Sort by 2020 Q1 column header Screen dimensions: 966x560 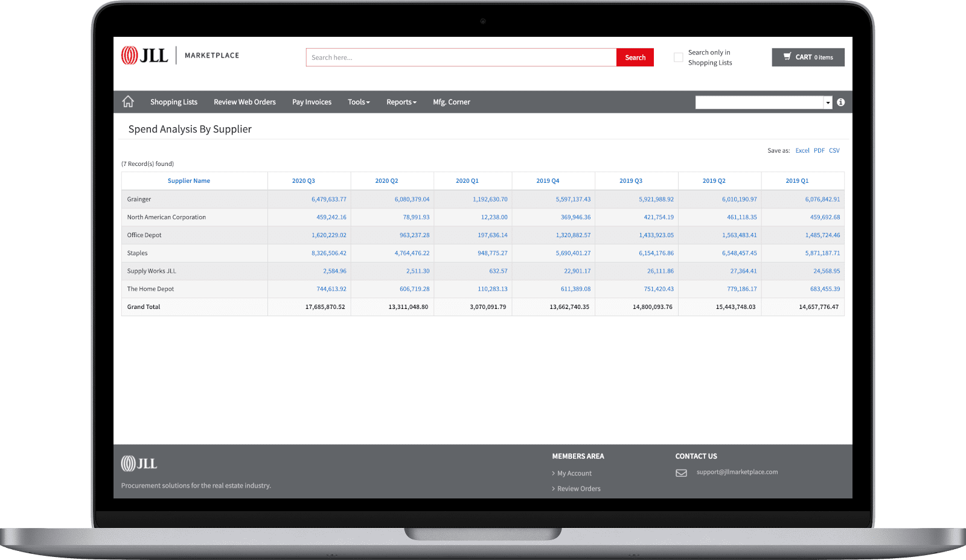point(467,181)
